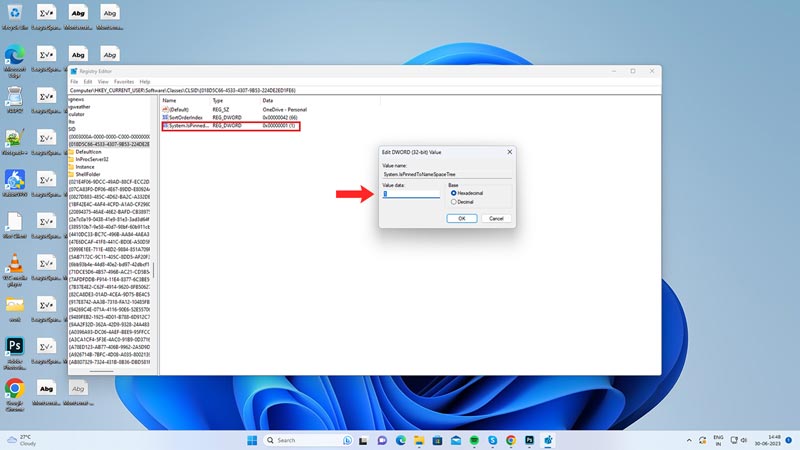
Task: Select the Hexadecimal base radio button
Action: tap(454, 193)
